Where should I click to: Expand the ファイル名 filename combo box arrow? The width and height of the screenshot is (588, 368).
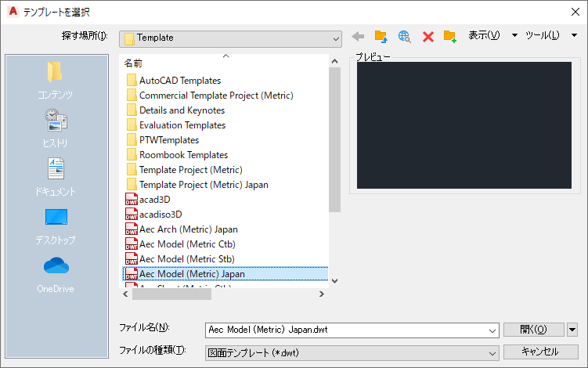pos(492,330)
